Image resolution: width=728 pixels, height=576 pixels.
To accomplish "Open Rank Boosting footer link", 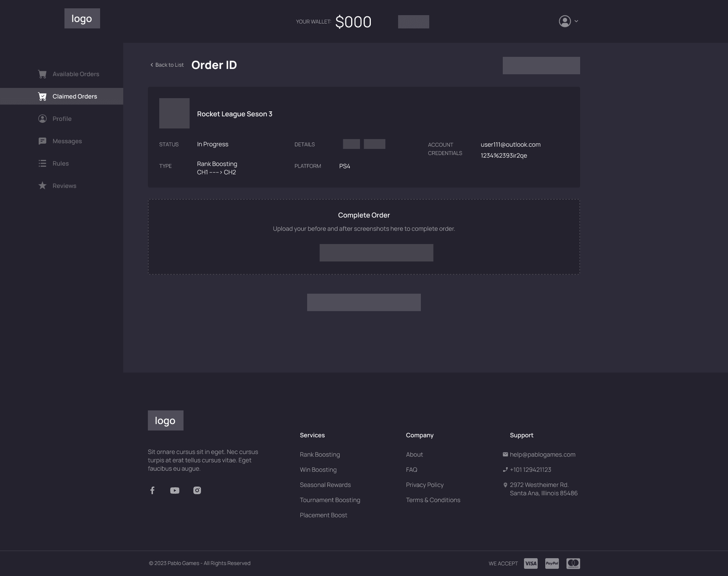I will click(x=320, y=454).
